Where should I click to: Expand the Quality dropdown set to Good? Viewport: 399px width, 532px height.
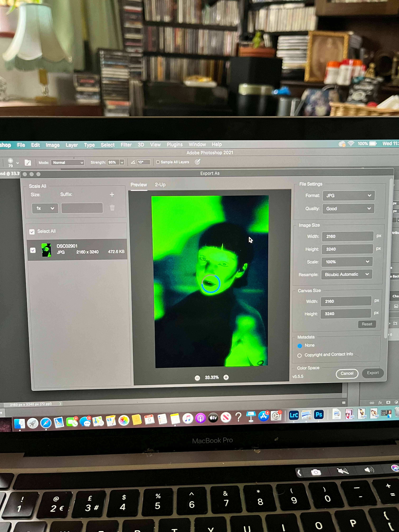point(348,208)
